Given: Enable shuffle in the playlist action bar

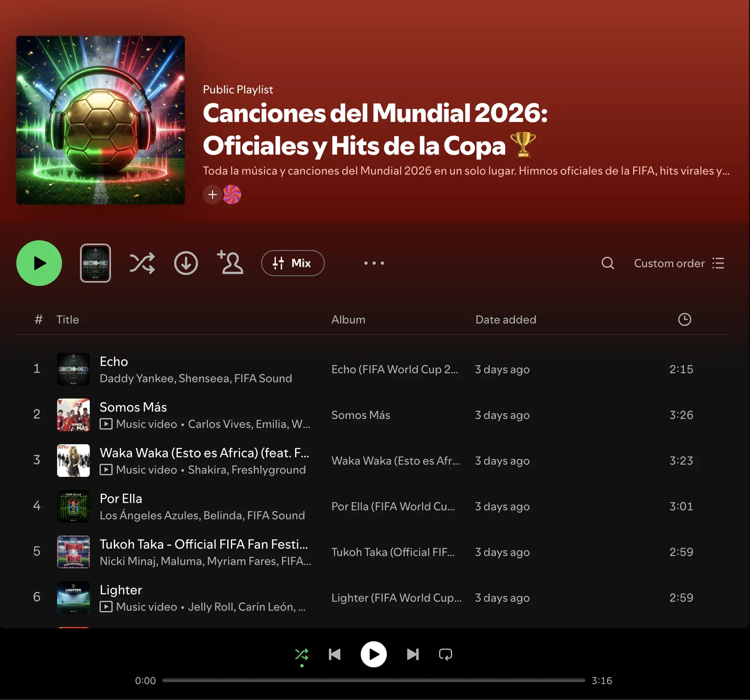Looking at the screenshot, I should point(142,263).
